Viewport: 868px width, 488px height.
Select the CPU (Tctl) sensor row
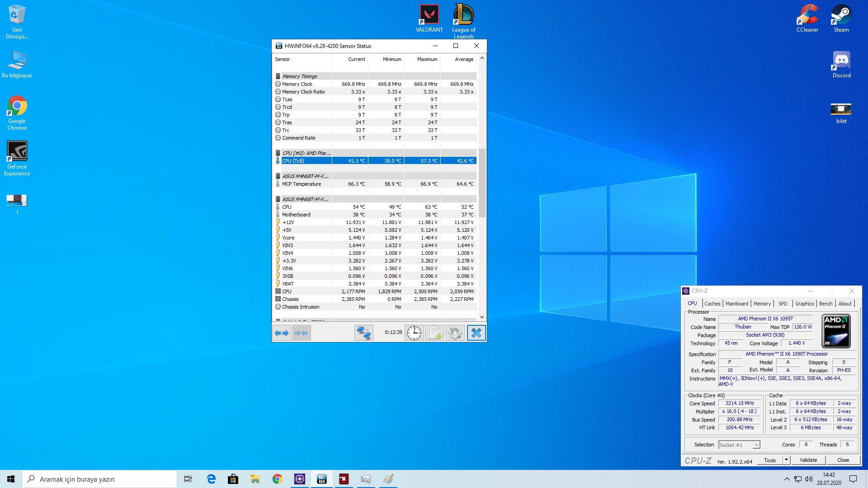375,161
